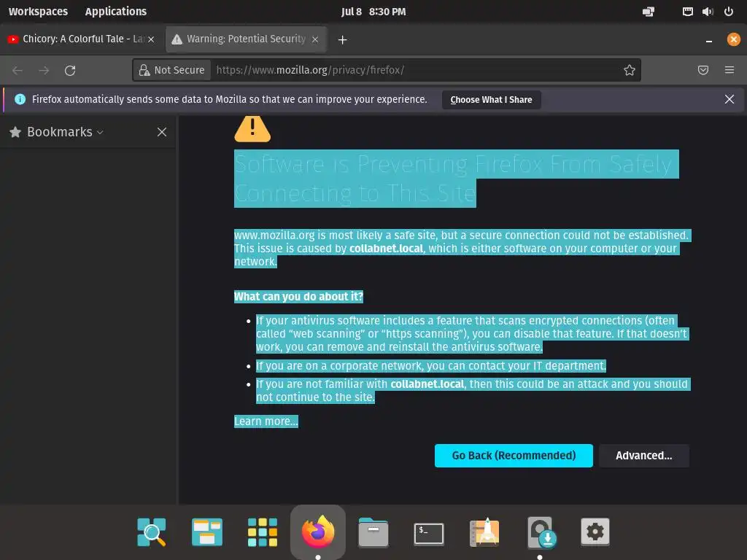747x560 pixels.
Task: Open the Workspaces overview dock icon
Action: [206, 532]
